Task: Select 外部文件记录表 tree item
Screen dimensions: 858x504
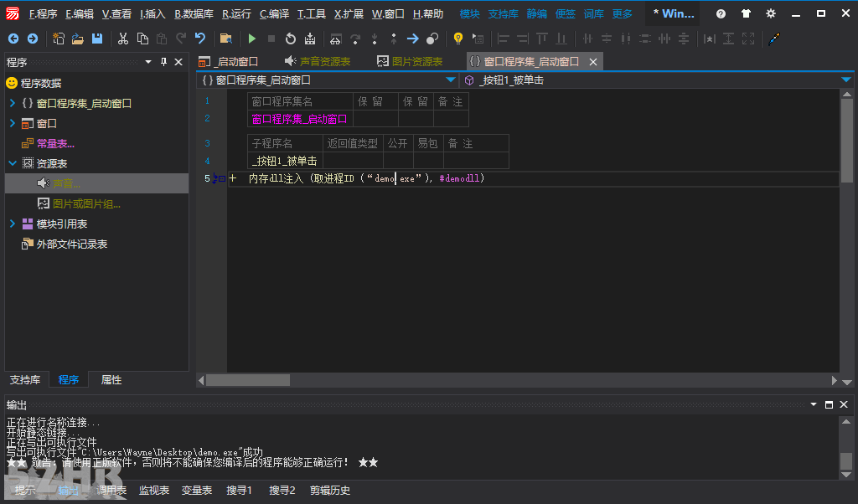Action: tap(72, 244)
